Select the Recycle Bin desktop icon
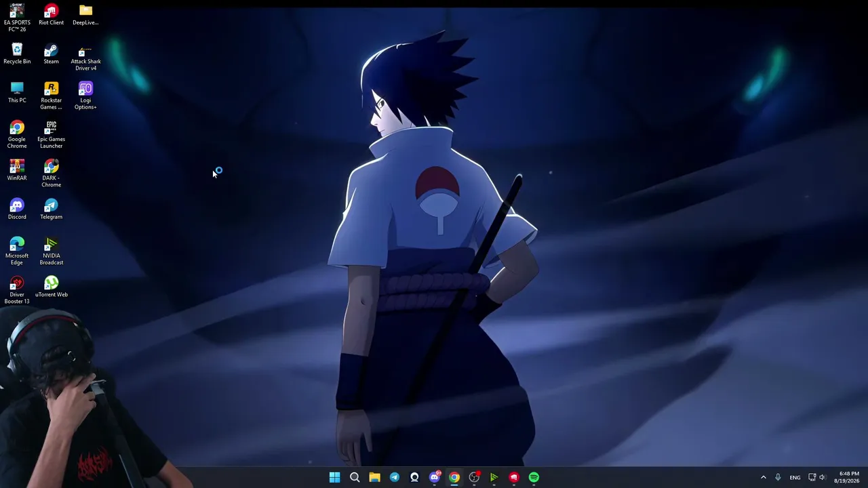The height and width of the screenshot is (488, 868). click(x=17, y=54)
